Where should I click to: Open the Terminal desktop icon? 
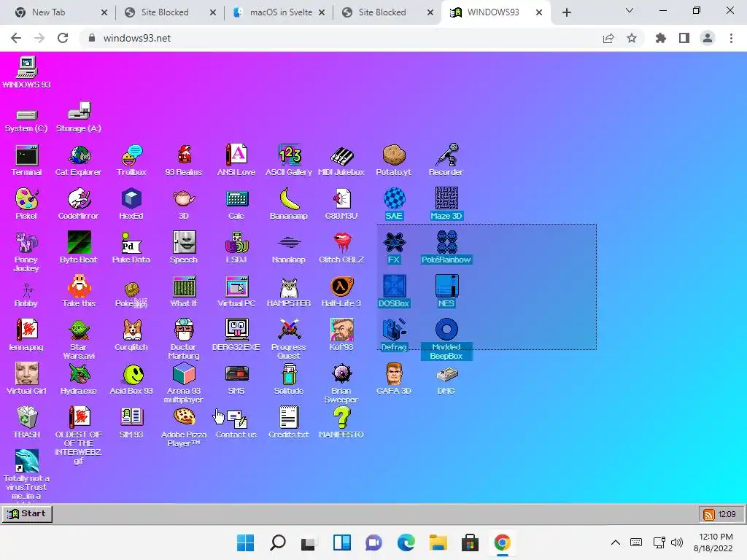tap(27, 160)
